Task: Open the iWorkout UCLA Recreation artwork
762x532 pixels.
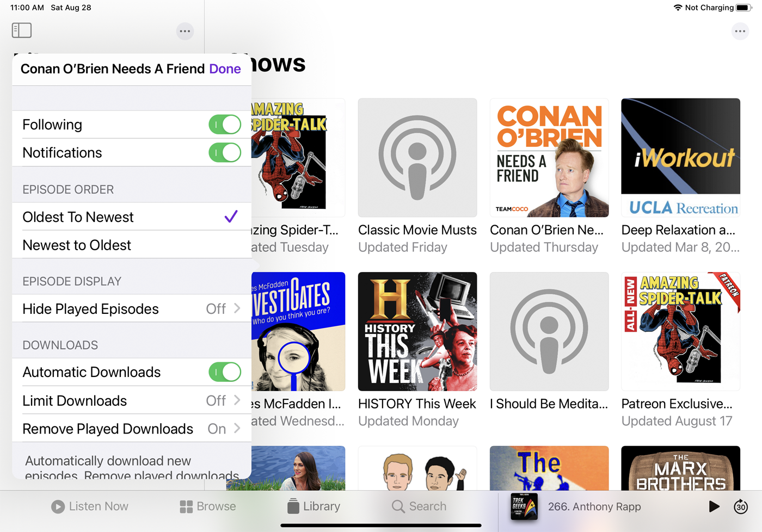Action: pyautogui.click(x=681, y=158)
